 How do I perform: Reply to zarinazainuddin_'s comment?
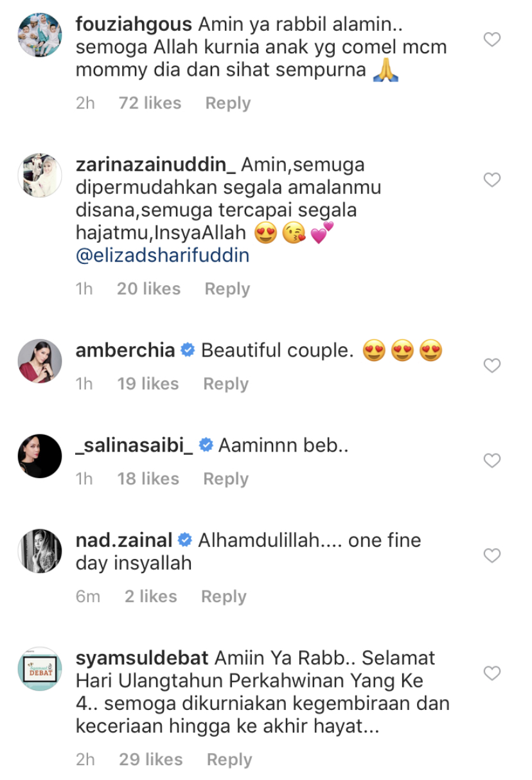coord(227,289)
